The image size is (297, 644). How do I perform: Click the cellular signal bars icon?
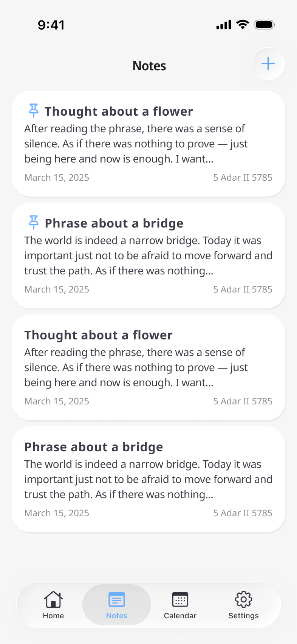(x=224, y=25)
